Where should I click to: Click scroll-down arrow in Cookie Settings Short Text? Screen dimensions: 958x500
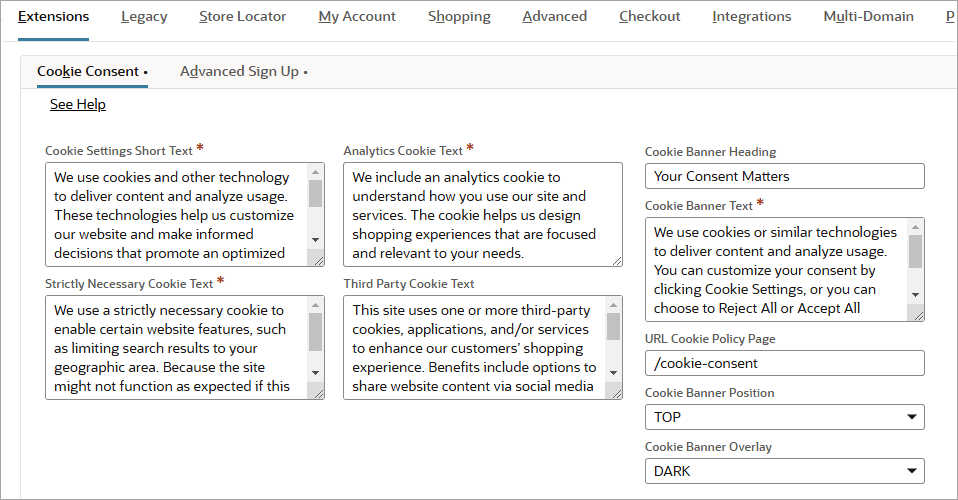click(315, 240)
